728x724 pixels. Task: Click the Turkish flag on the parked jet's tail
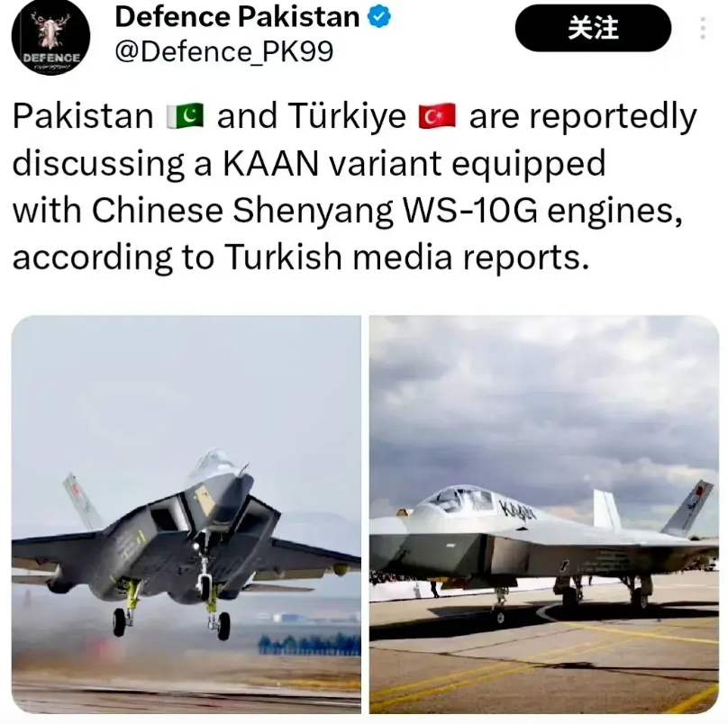click(x=700, y=492)
